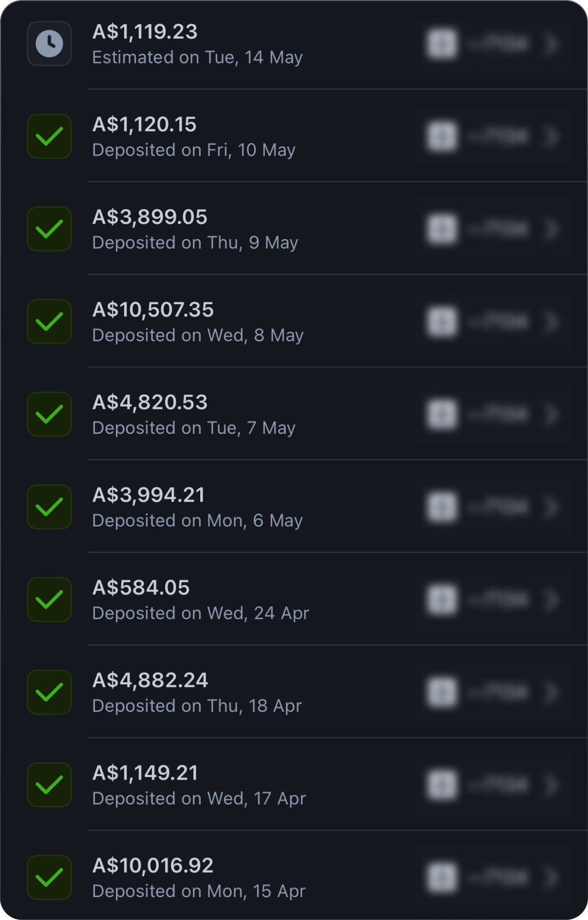Click the green checkmark beside A$584.05 payout
Screen dimensions: 588x920
49,600
